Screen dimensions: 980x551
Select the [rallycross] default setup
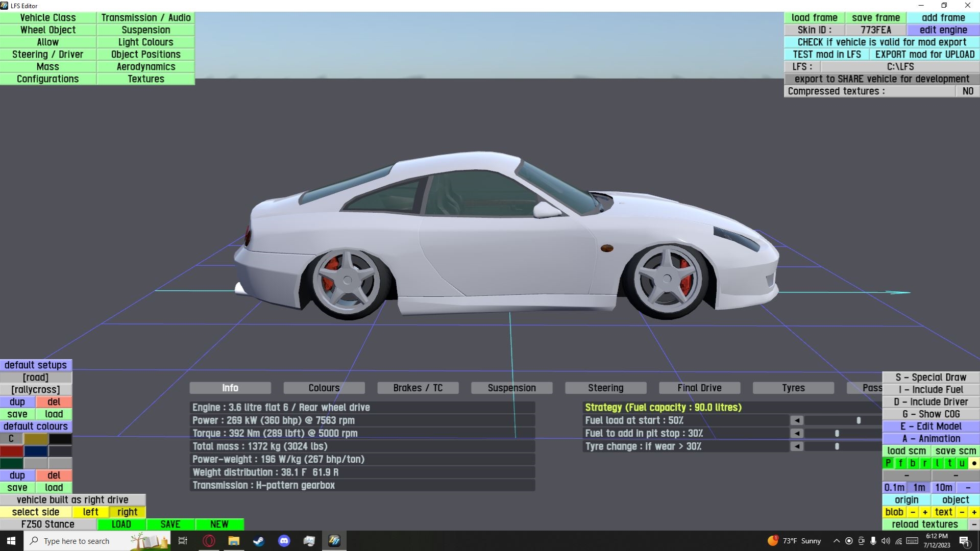36,390
